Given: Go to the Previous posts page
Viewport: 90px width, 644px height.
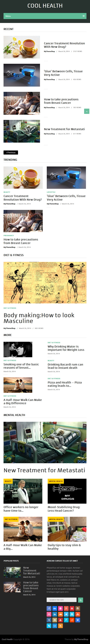Looking at the screenshot, I should (x=11, y=152).
